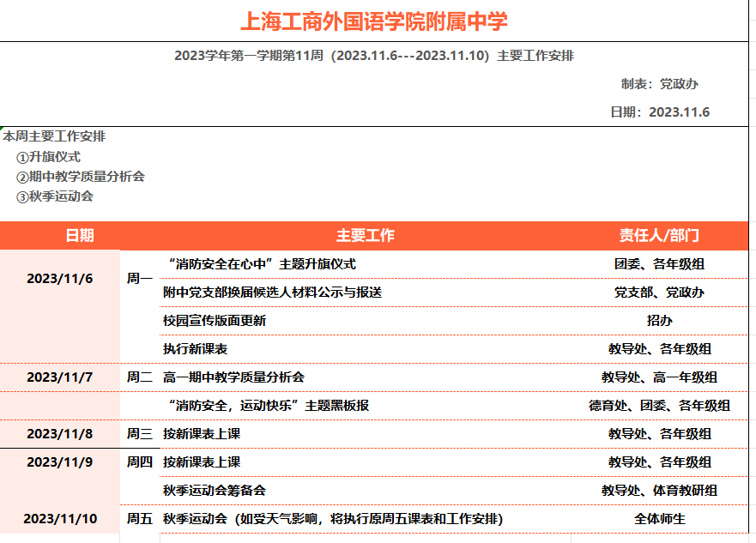Select 按新课表上课 in the 周三 row
The width and height of the screenshot is (756, 543).
click(202, 434)
